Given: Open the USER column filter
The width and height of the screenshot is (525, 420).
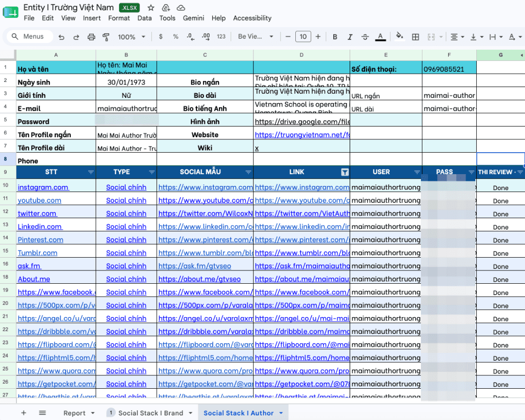Looking at the screenshot, I should [x=417, y=172].
